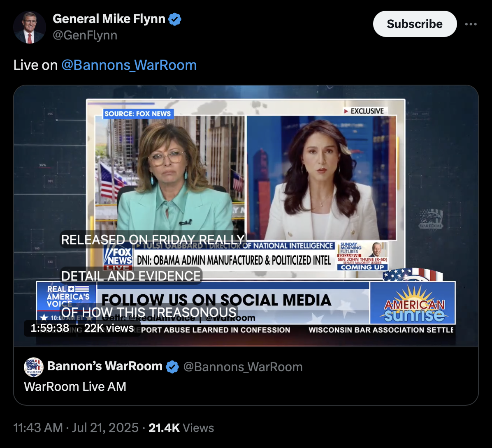Click the blue verified badge beside General Mike Flynn
Image resolution: width=492 pixels, height=448 pixels.
pos(175,19)
